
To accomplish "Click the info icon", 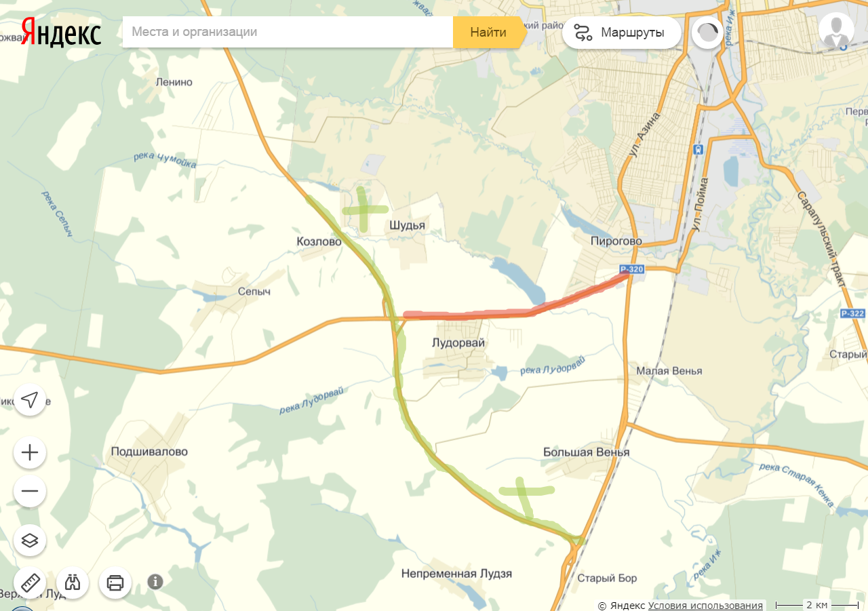I will 155,581.
